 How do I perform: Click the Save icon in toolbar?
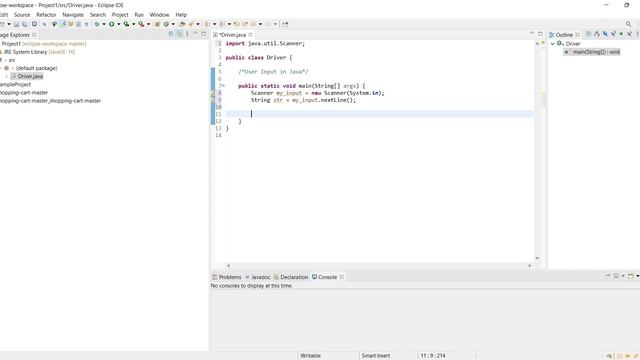click(16, 24)
